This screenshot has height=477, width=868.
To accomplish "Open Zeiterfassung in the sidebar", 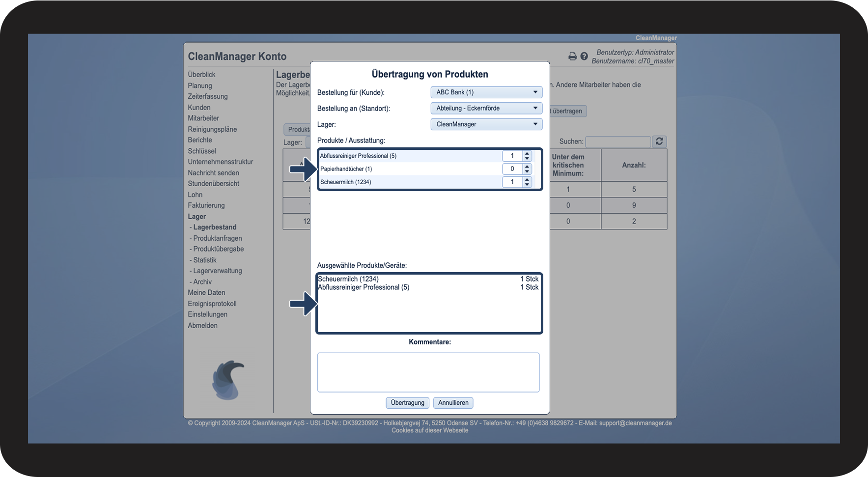I will tap(208, 96).
